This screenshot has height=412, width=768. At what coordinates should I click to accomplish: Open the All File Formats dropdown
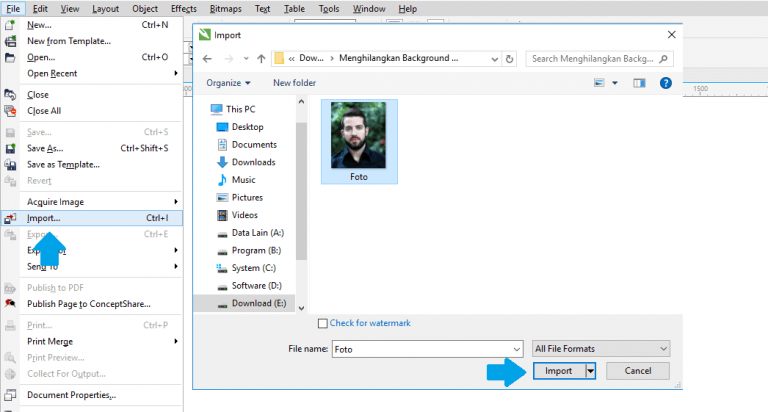click(600, 349)
